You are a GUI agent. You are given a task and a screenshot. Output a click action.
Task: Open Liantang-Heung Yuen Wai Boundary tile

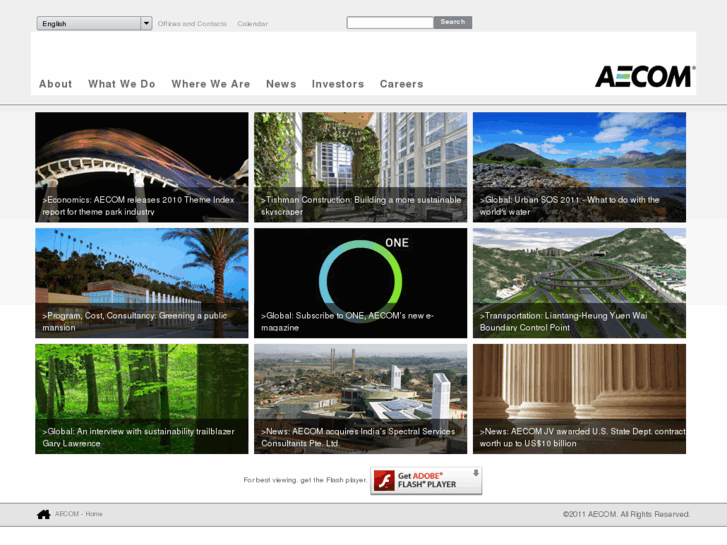coord(580,283)
